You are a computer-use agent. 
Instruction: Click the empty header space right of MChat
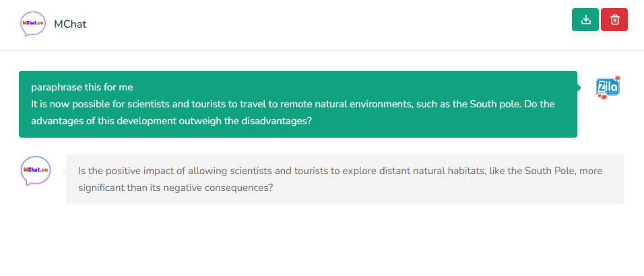(x=323, y=24)
